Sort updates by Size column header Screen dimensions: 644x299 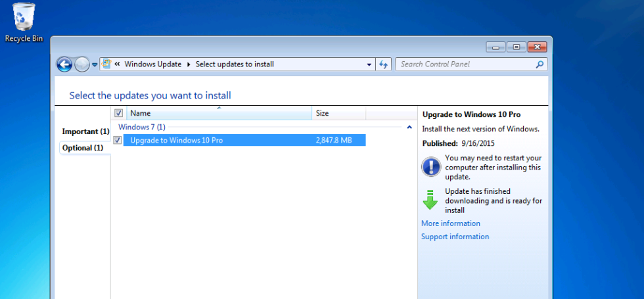(338, 113)
